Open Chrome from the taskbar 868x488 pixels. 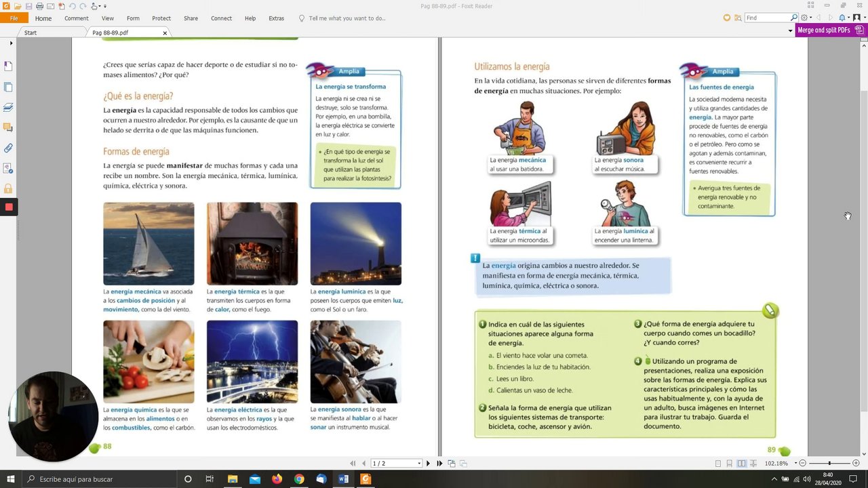point(299,479)
